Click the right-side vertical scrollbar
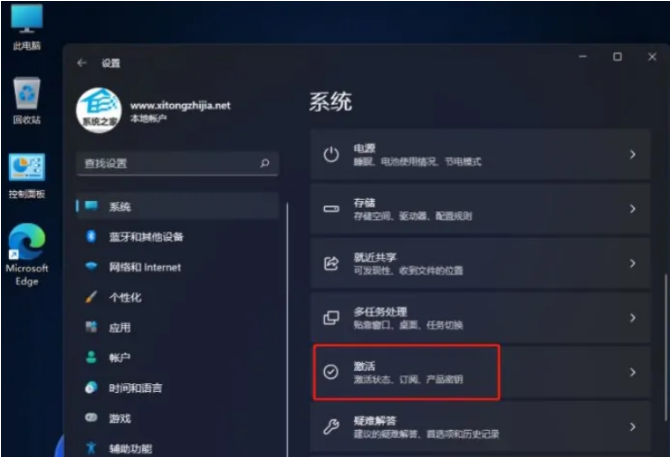 pos(665,346)
